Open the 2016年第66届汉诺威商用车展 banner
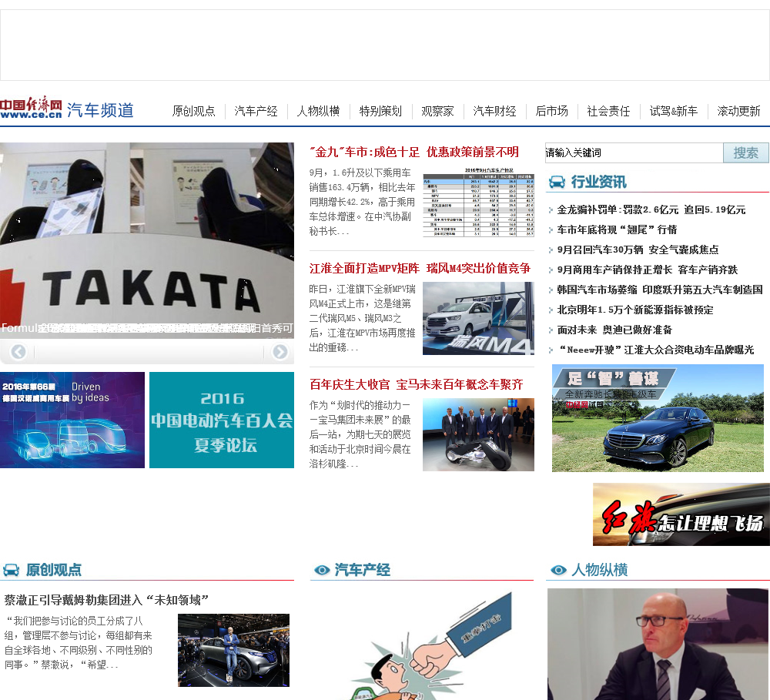Screen dimensions: 770x700 72,420
